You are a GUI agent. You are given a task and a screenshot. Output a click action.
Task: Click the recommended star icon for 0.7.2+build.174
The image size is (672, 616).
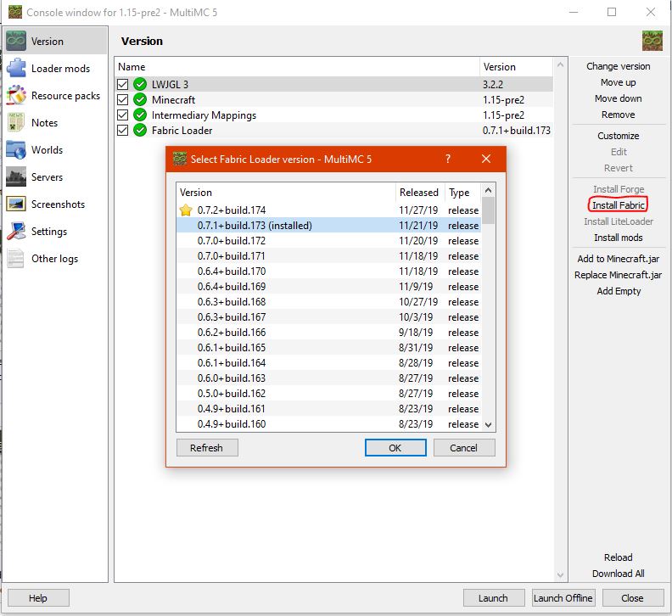(186, 210)
